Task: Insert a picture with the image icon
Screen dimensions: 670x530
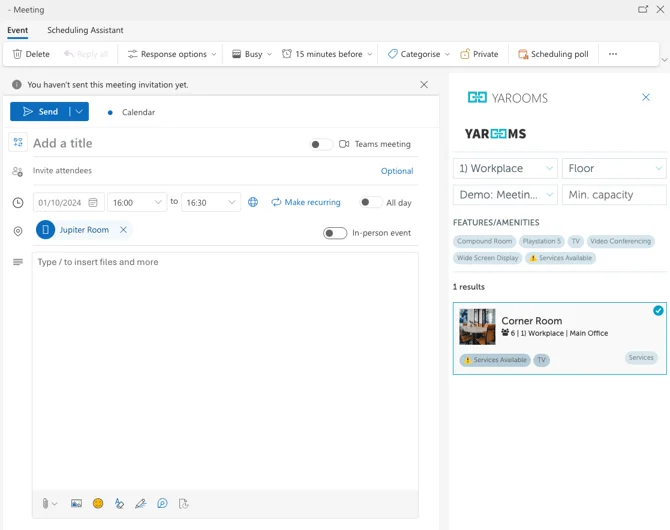Action: click(x=76, y=504)
